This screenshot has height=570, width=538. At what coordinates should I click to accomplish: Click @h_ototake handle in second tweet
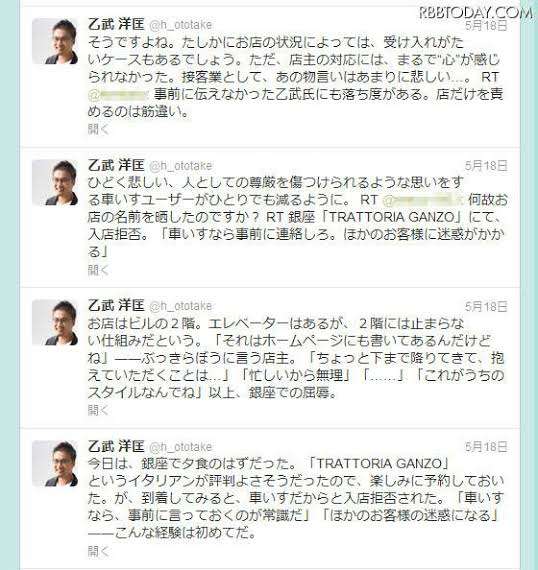tap(181, 166)
